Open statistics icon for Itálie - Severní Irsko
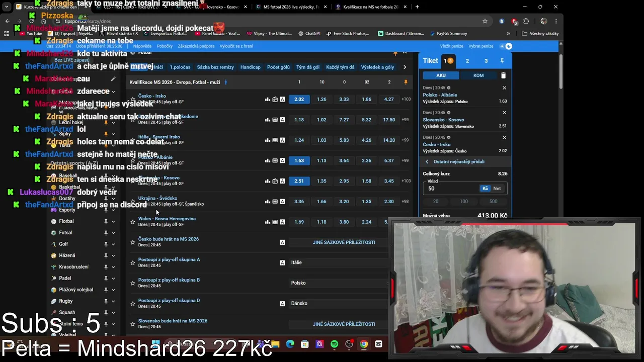644x362 pixels. (268, 140)
